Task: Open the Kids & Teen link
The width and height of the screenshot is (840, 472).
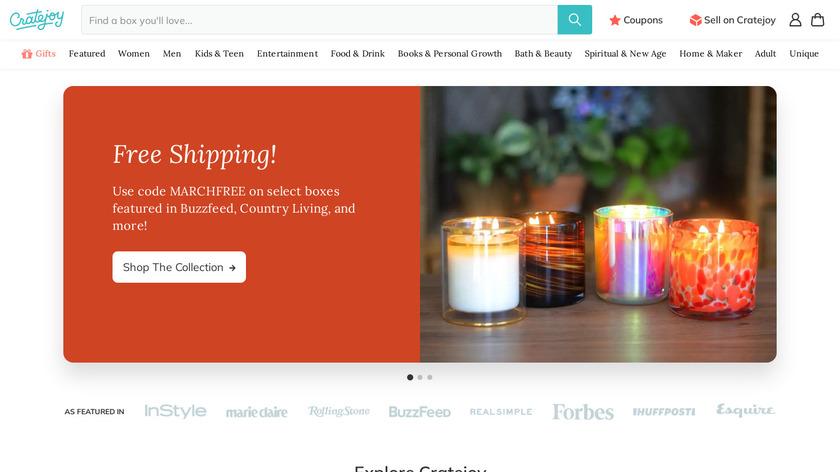Action: [x=219, y=54]
